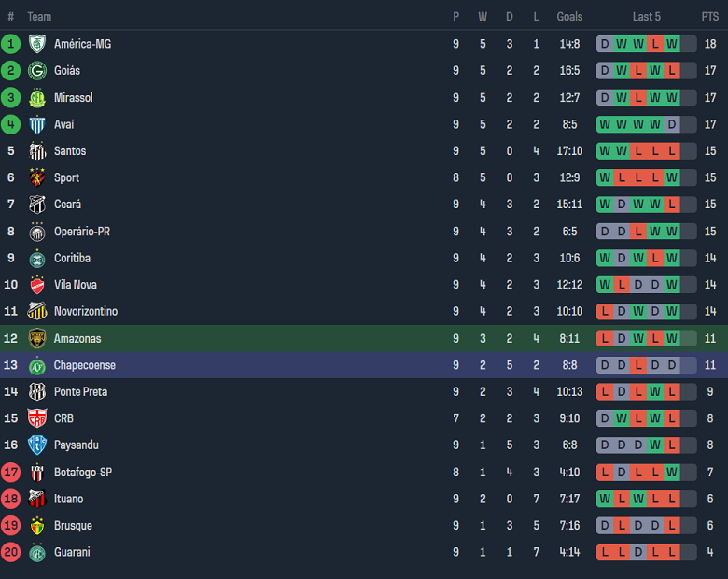Click the Santos club badge

[x=37, y=151]
